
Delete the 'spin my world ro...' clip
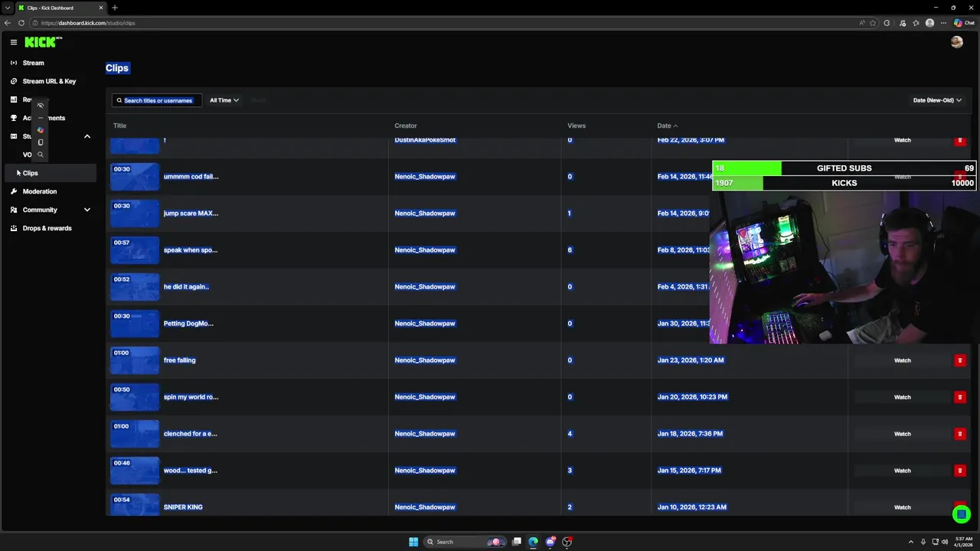click(960, 397)
